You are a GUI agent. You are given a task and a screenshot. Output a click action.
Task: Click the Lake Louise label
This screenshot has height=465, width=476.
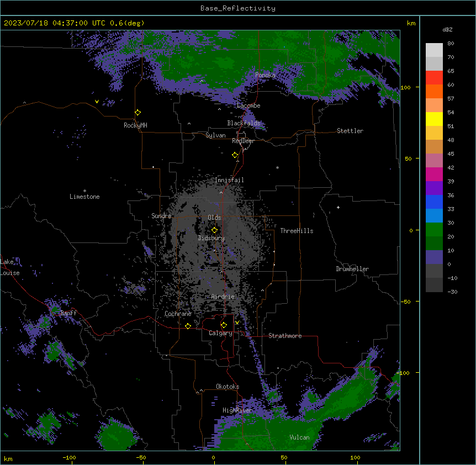tap(10, 267)
